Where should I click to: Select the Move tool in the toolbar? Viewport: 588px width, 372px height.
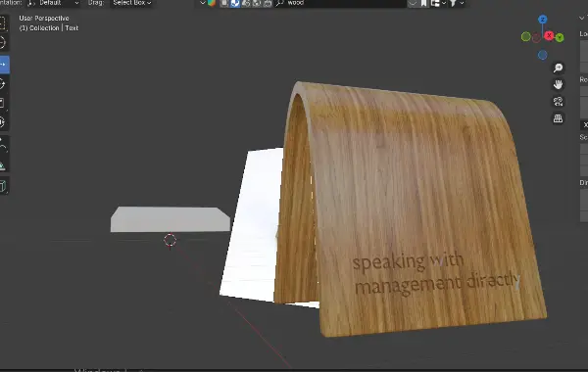pos(4,65)
